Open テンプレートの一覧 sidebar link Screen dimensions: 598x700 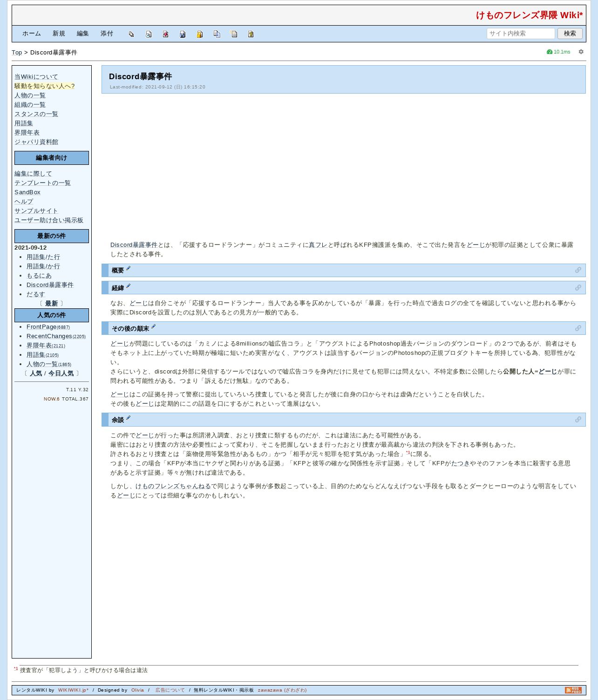tap(42, 183)
